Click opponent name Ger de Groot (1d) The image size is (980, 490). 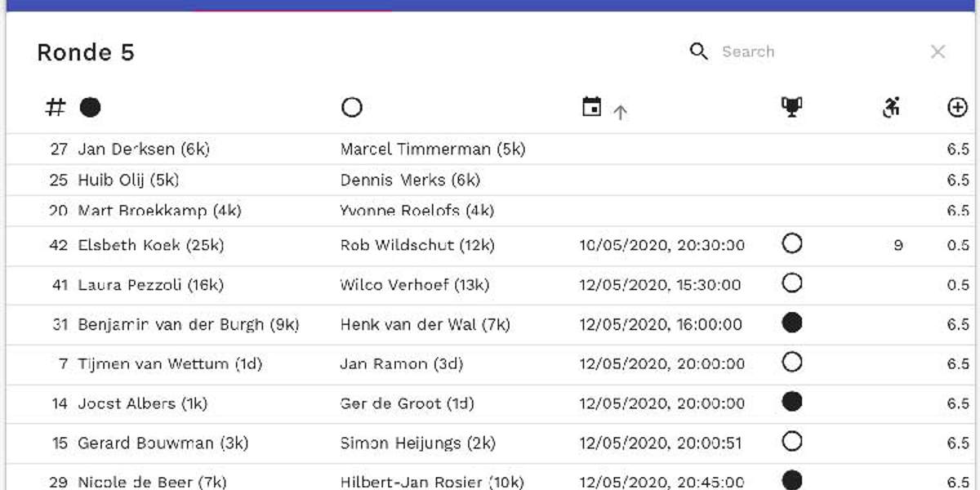pos(407,403)
